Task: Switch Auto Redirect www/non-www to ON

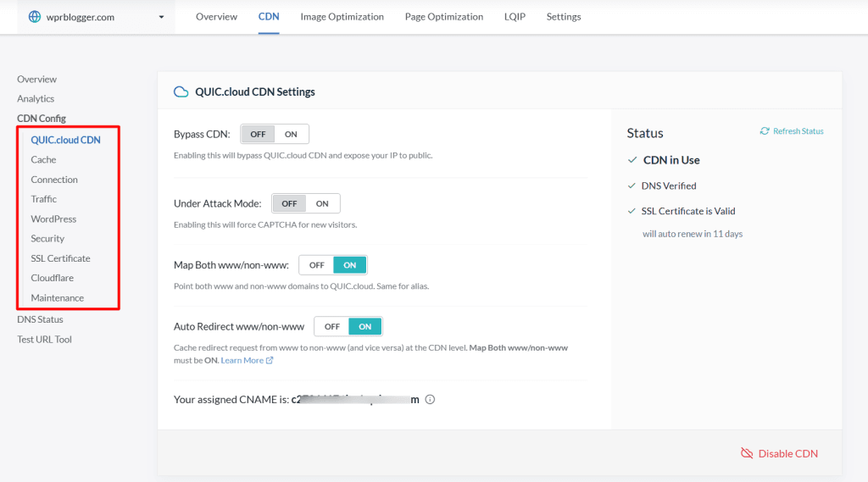Action: point(364,326)
